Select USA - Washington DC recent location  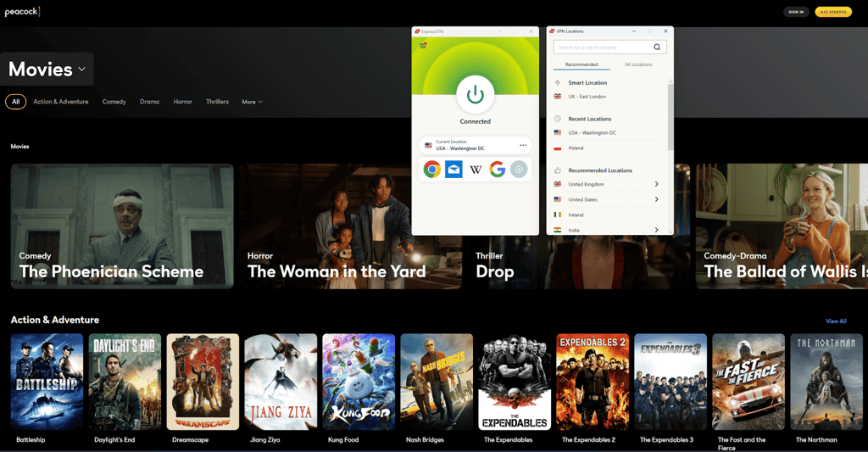click(592, 133)
